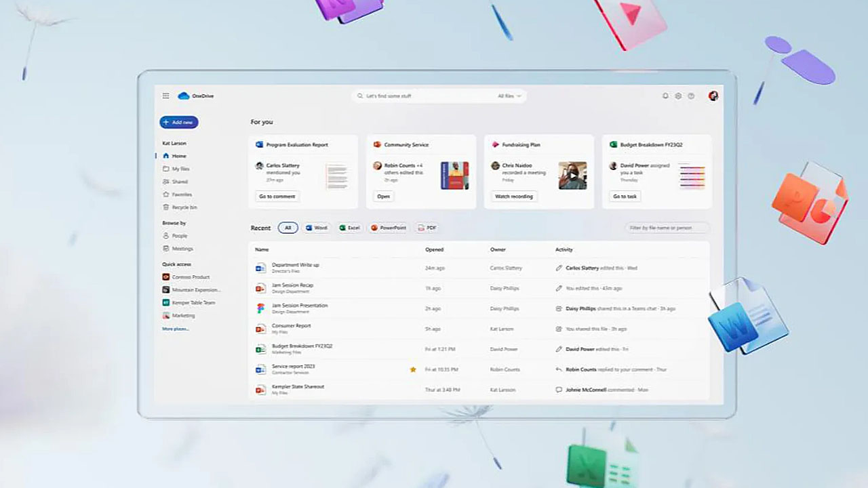This screenshot has height=488, width=868.
Task: Expand More places in Quick access
Action: point(176,329)
